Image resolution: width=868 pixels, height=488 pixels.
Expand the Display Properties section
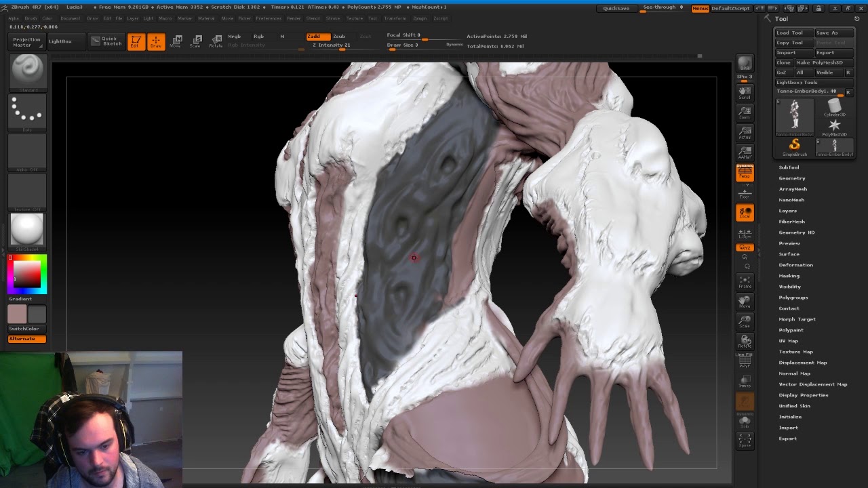tap(804, 395)
